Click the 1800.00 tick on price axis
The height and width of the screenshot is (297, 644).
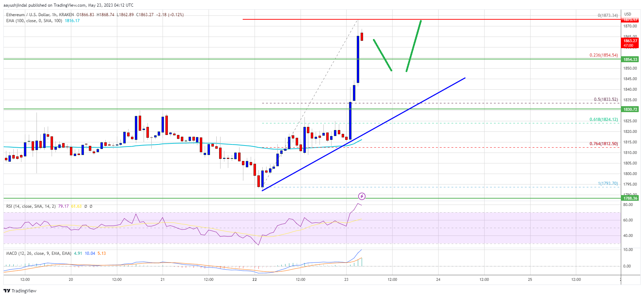630,174
